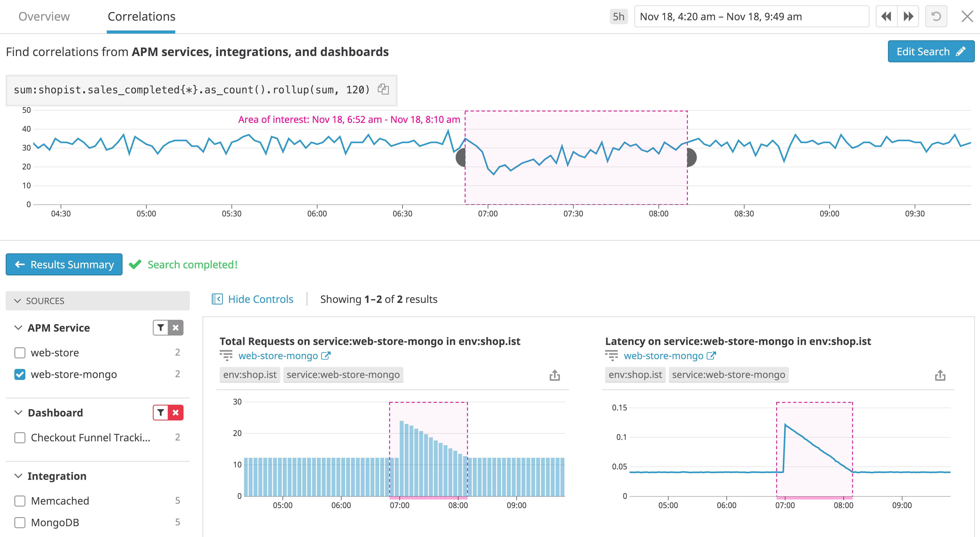
Task: Go back to Results Summary
Action: [64, 264]
